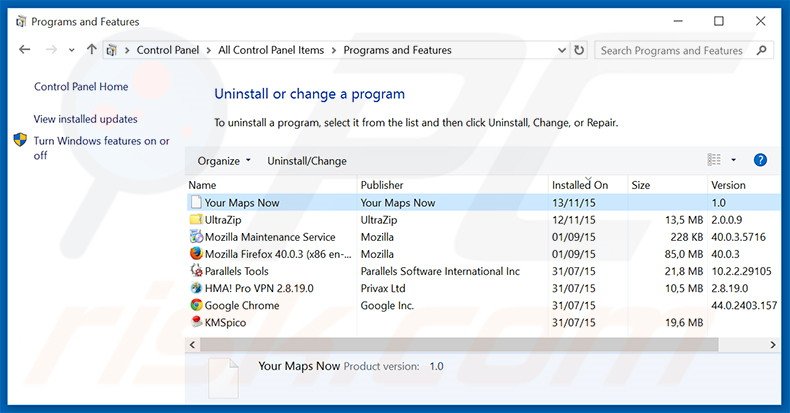This screenshot has height=413, width=790.
Task: Select KMSpico program name
Action: pyautogui.click(x=225, y=323)
